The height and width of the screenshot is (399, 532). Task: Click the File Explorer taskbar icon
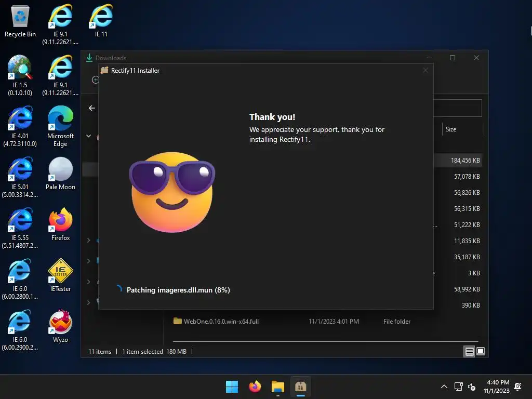tap(277, 387)
